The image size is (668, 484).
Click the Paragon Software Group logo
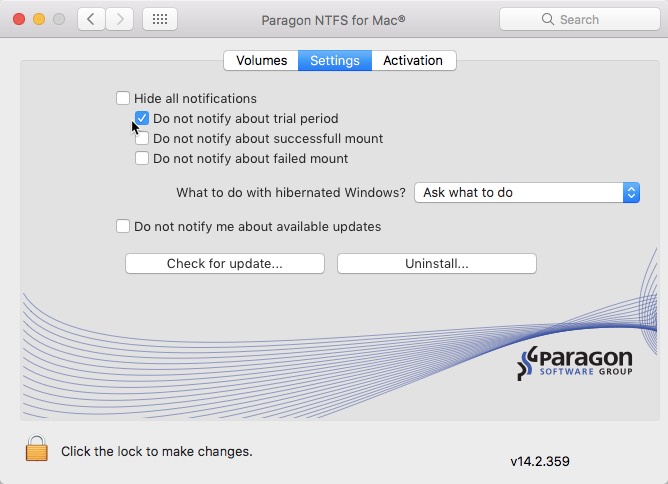(x=575, y=365)
